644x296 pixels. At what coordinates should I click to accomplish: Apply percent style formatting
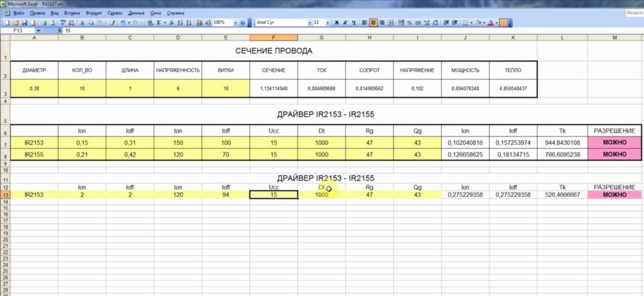click(410, 23)
